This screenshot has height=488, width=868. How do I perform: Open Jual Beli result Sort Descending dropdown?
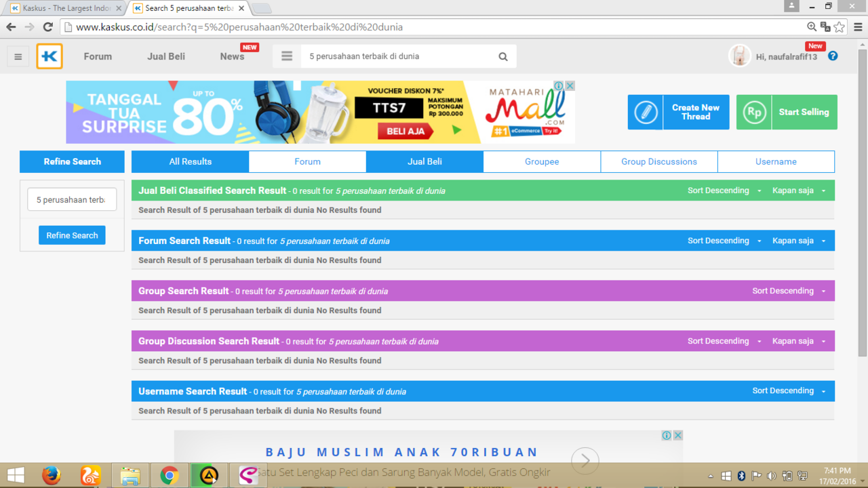pyautogui.click(x=725, y=190)
